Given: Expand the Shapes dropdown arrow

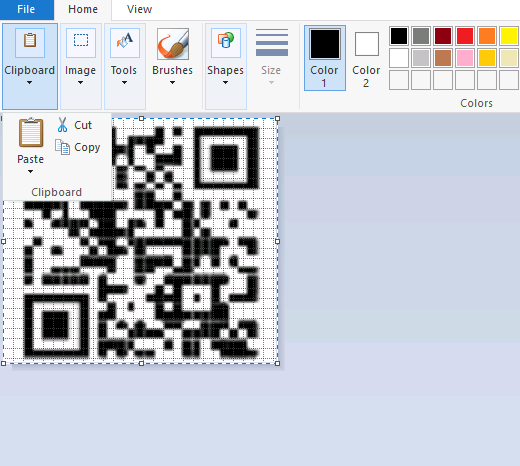Looking at the screenshot, I should (x=225, y=83).
